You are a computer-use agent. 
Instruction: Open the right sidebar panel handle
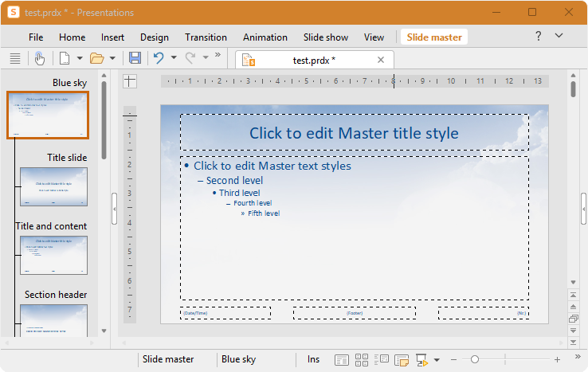coord(583,209)
